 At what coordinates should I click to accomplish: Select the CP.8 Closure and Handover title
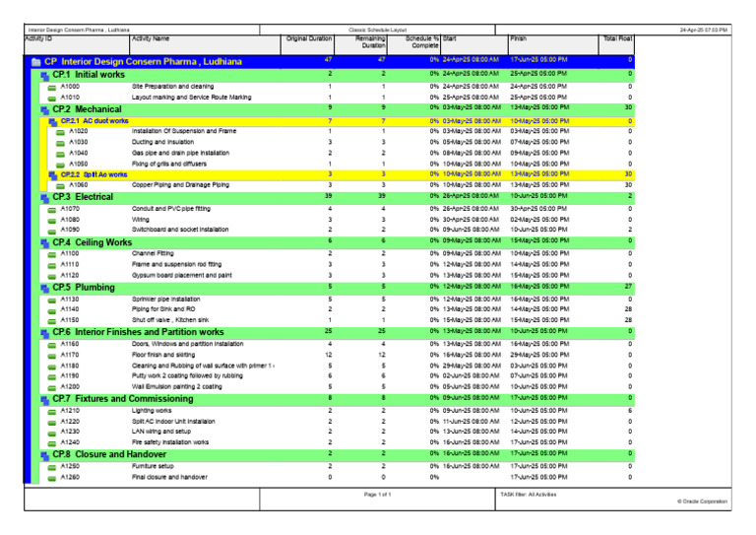[109, 454]
